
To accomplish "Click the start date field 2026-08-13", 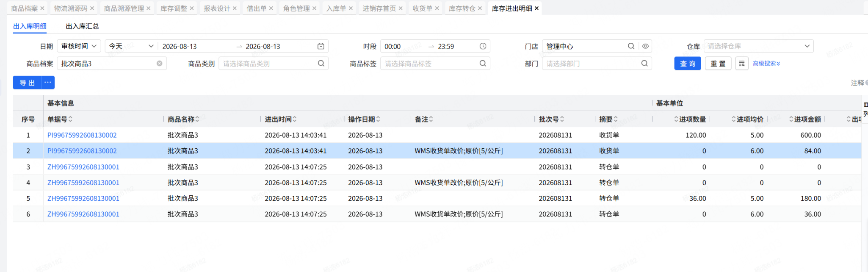I will (180, 46).
